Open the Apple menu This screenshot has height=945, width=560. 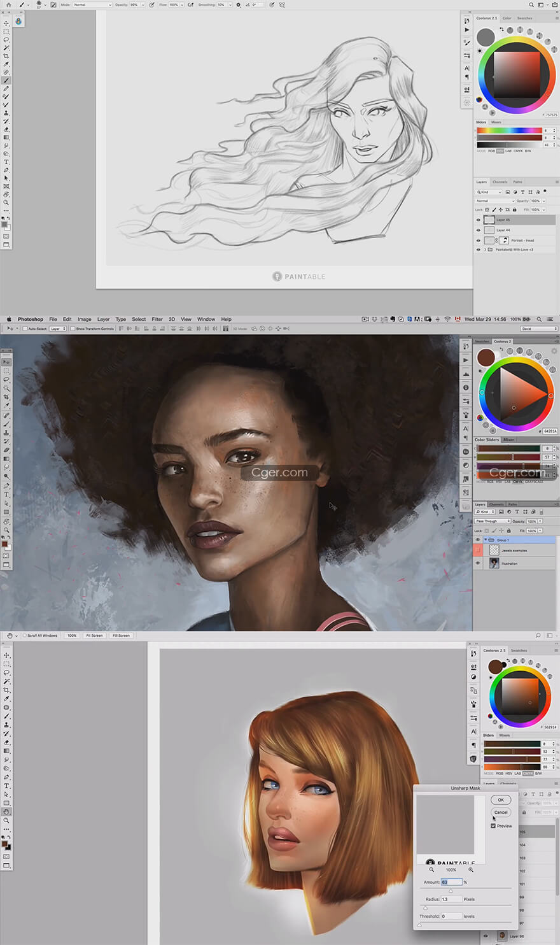(x=9, y=319)
